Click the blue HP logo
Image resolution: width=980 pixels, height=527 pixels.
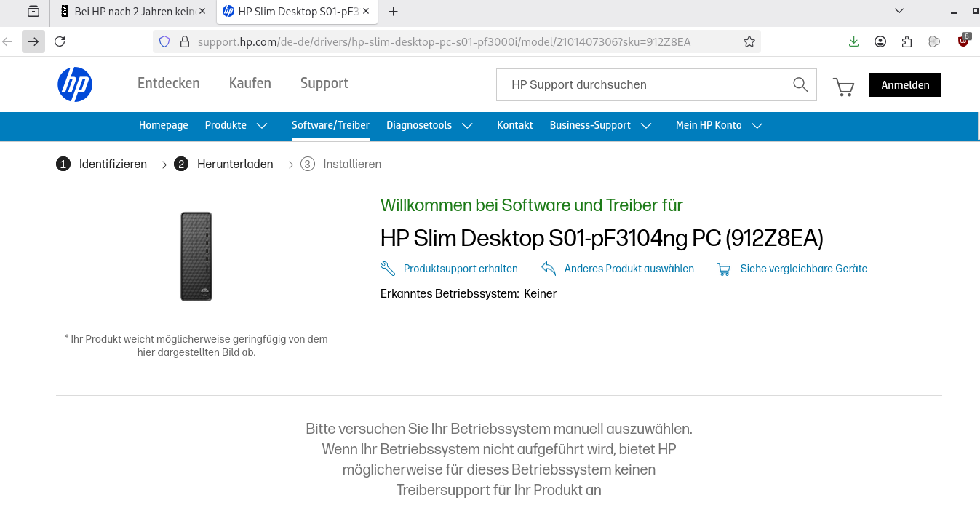click(75, 84)
